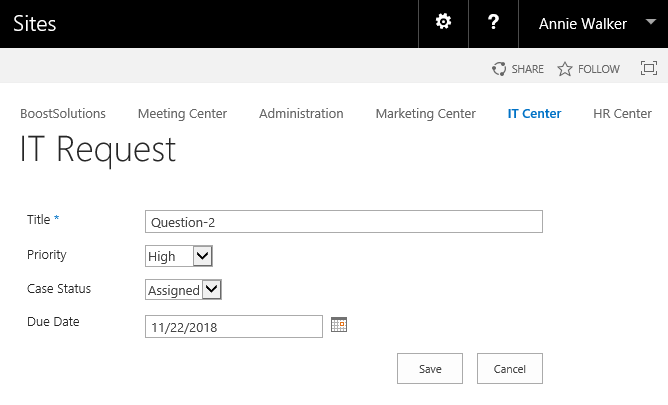
Task: Expand the Annie Walker user menu arrow
Action: 651,22
